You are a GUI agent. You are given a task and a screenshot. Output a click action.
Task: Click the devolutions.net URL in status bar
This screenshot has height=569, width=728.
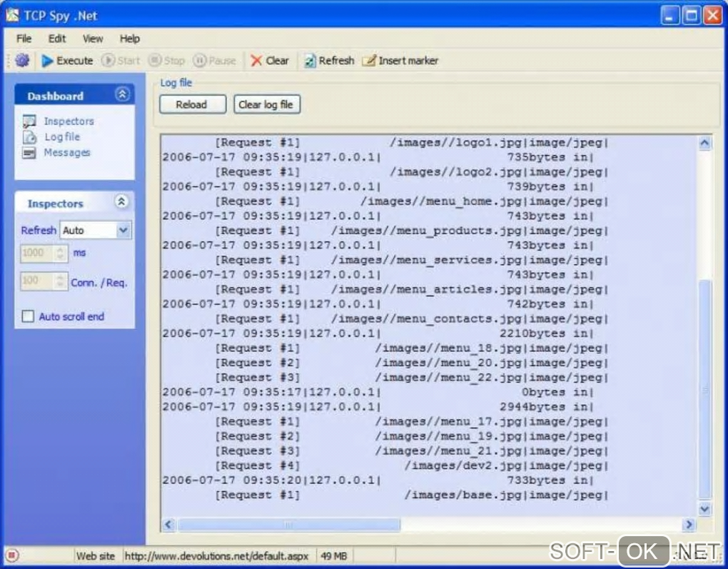pyautogui.click(x=216, y=555)
